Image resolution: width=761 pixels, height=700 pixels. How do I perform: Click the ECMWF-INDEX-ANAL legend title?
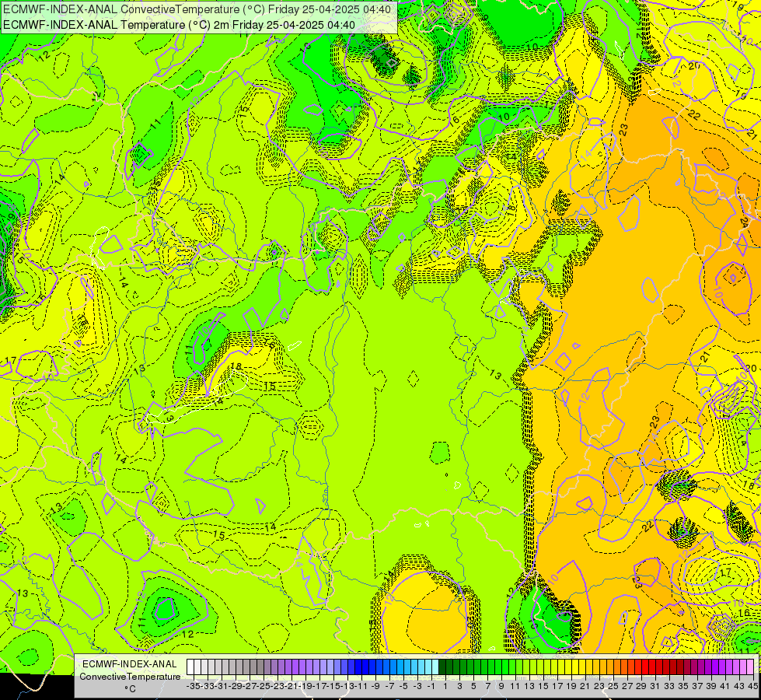pos(130,664)
